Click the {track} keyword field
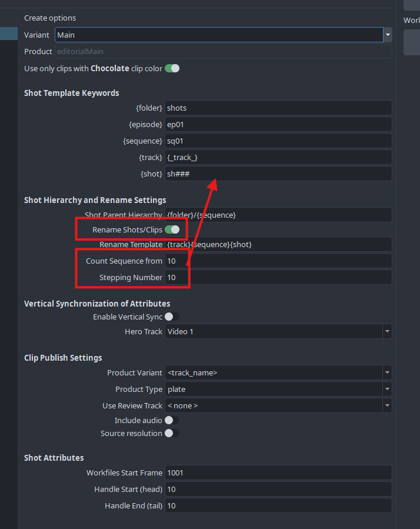Viewport: 420px width, 529px height. coord(278,158)
